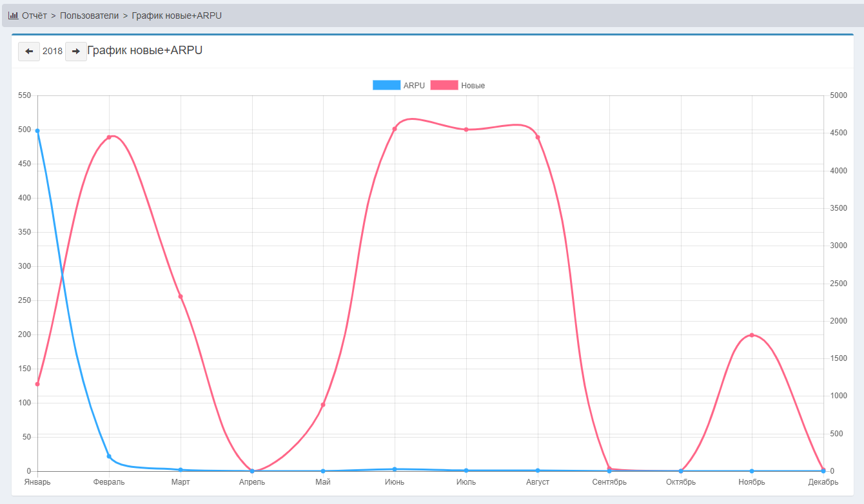Click the next year arrow button
Screen dimensions: 864x504
75,52
